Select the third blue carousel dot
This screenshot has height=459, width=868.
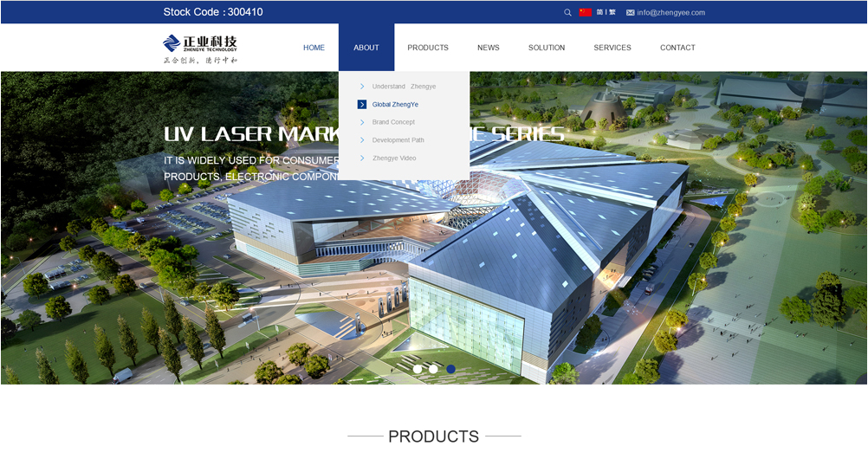(450, 369)
